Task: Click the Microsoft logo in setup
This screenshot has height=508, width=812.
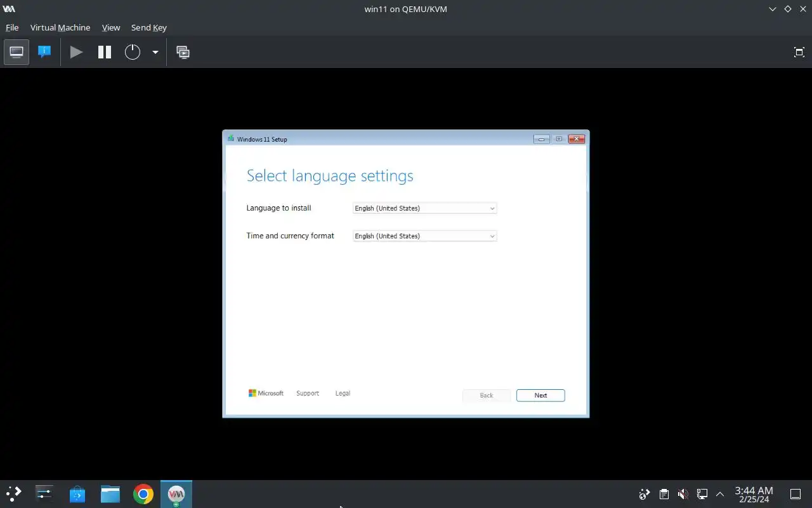Action: [x=266, y=393]
